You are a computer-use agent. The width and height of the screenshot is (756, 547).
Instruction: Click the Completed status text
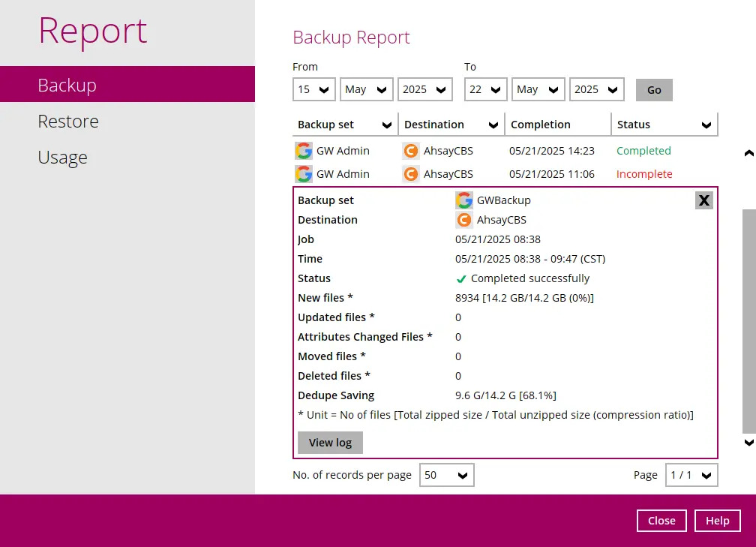pyautogui.click(x=643, y=151)
